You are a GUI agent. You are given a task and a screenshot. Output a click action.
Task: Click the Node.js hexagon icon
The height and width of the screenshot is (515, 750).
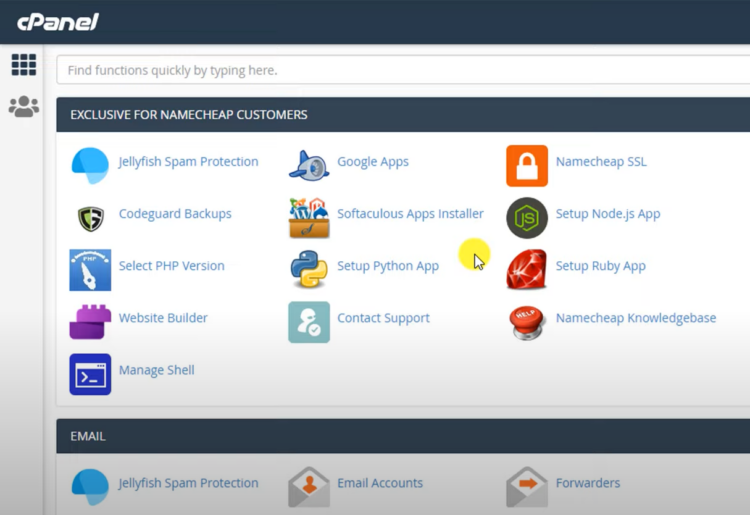pos(527,218)
